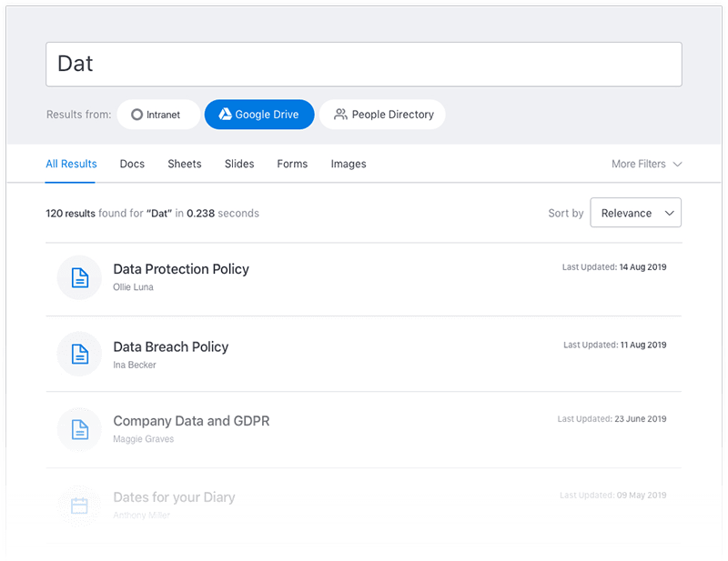The image size is (728, 561).
Task: Open the Relevance sort dropdown
Action: point(635,213)
